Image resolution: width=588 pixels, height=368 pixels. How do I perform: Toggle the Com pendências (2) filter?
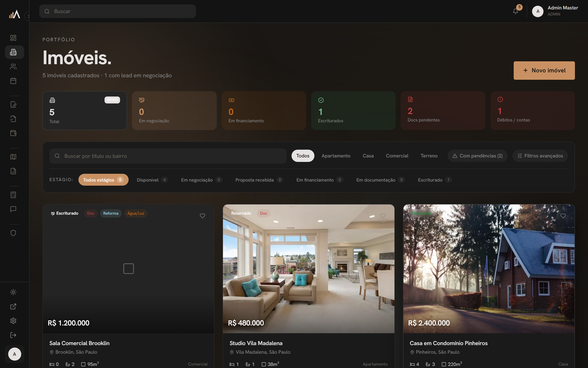point(478,156)
